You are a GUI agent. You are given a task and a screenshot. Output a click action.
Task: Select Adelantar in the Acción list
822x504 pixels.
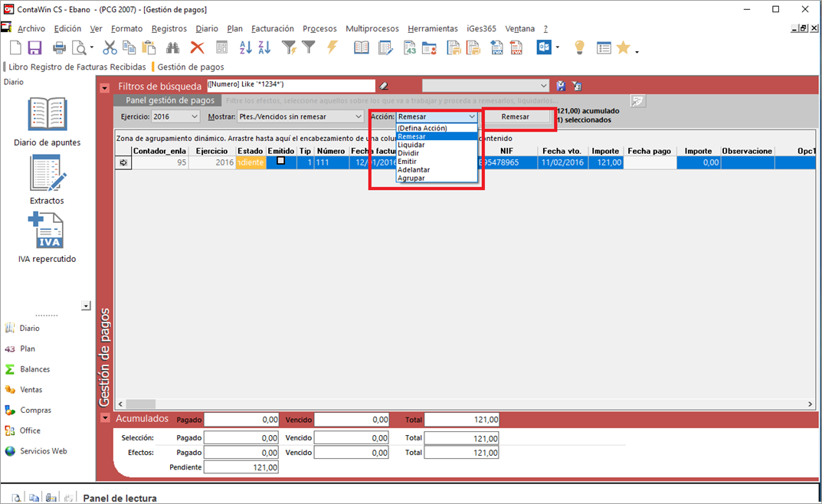(437, 170)
